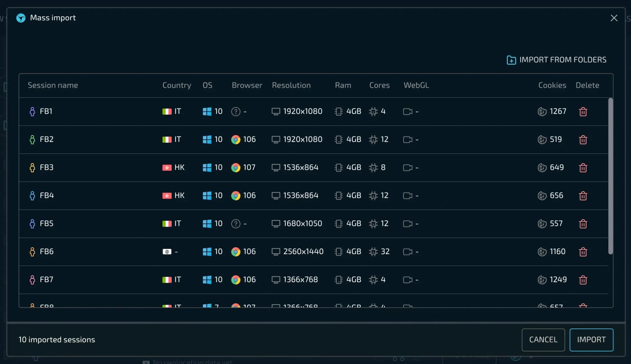Click the sessions list vertical scrollbar

click(610, 175)
